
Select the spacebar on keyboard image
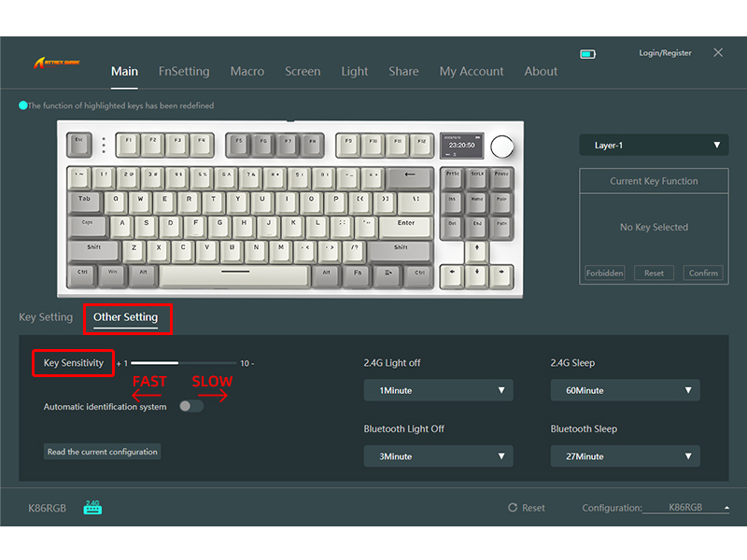[235, 276]
